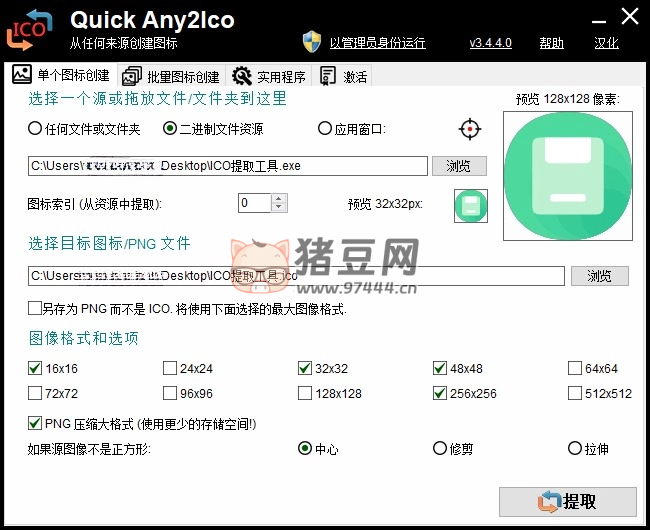Click the 浏览 button for source file
The height and width of the screenshot is (530, 650).
[458, 166]
